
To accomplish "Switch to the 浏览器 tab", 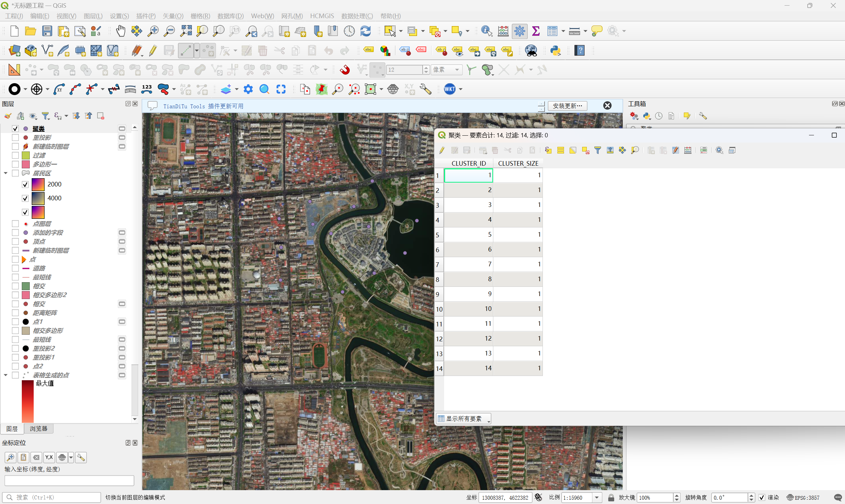I will 38,429.
